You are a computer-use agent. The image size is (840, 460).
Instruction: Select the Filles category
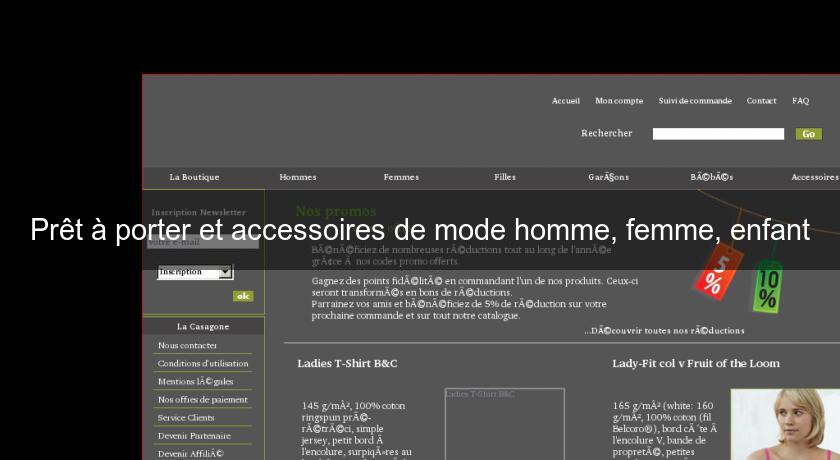505,177
